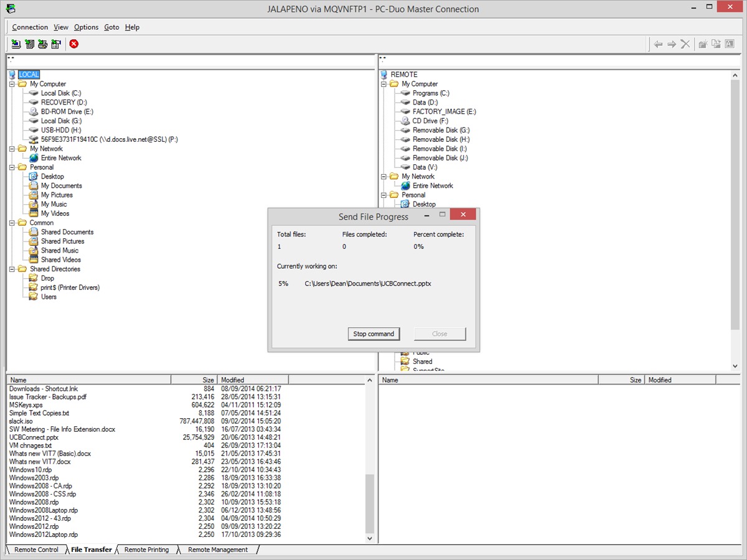This screenshot has height=560, width=747.
Task: Switch to the Remote Management tab
Action: click(218, 550)
